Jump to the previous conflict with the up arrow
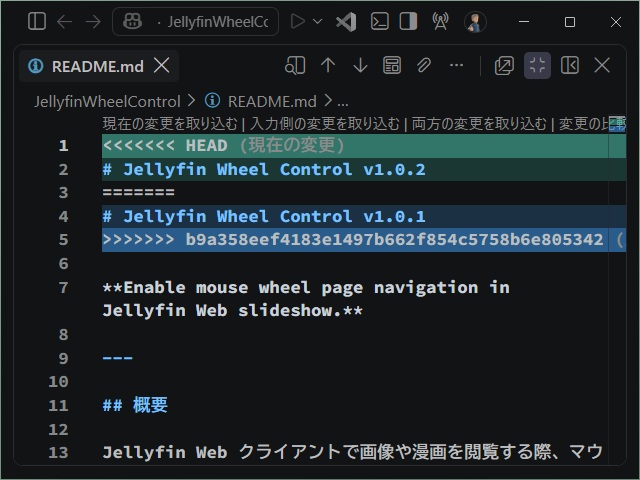 328,65
